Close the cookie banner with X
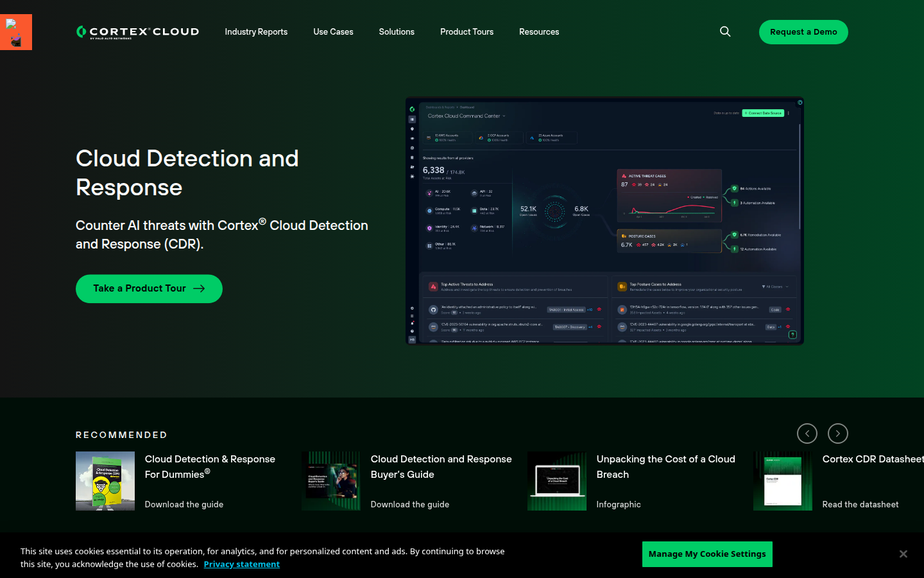 point(903,554)
